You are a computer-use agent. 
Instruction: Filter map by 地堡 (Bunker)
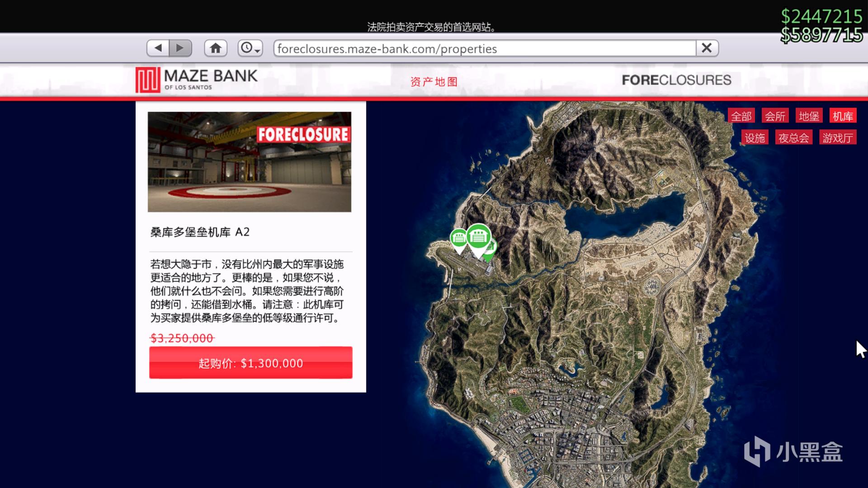[809, 116]
